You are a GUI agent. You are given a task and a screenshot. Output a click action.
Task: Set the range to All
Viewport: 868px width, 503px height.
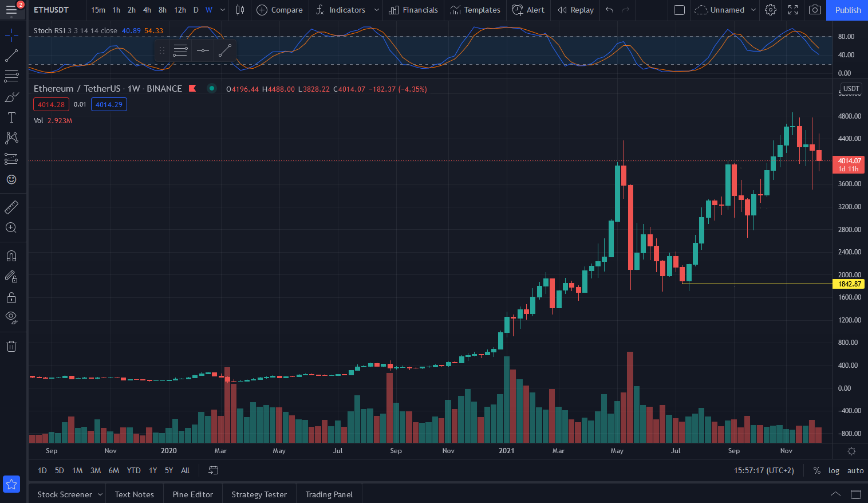[185, 470]
